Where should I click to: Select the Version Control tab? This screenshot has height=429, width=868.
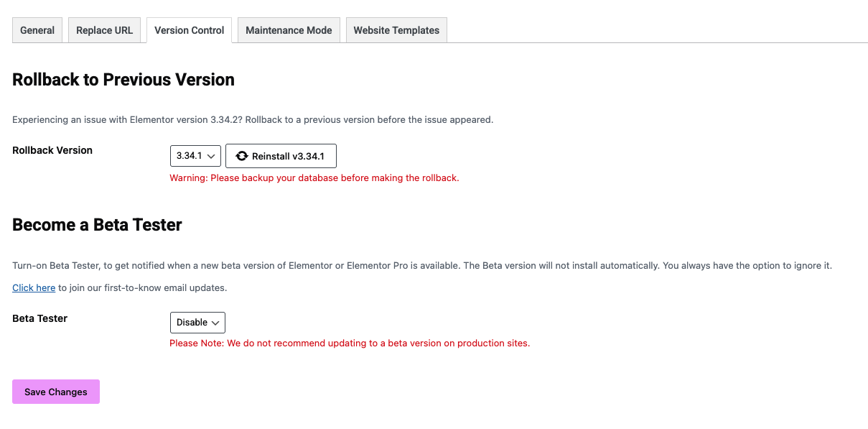pos(189,30)
